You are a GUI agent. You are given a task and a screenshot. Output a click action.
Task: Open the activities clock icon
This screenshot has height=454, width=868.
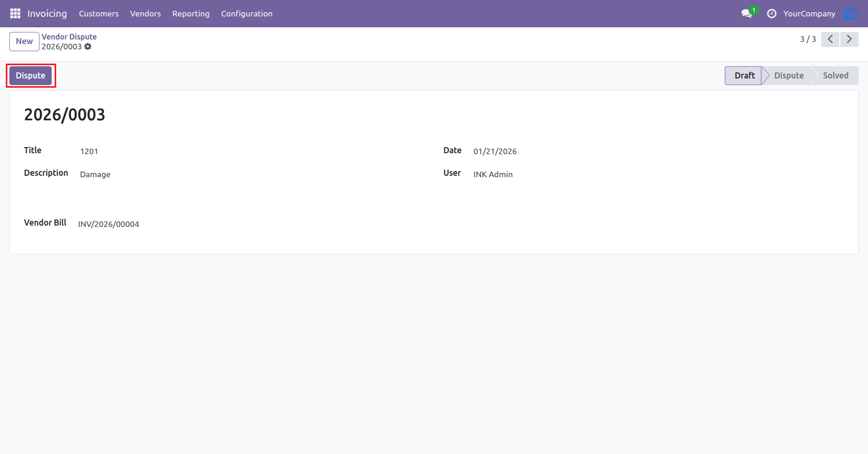(x=771, y=14)
